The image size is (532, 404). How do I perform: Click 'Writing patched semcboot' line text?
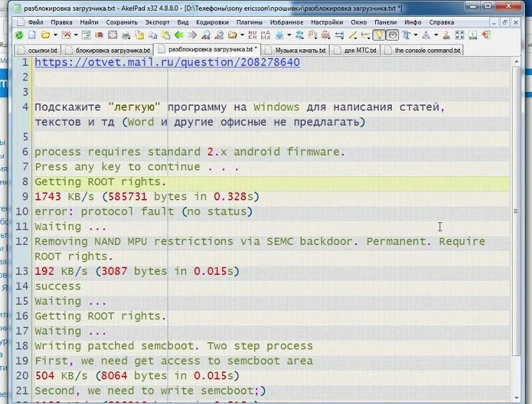tap(174, 346)
